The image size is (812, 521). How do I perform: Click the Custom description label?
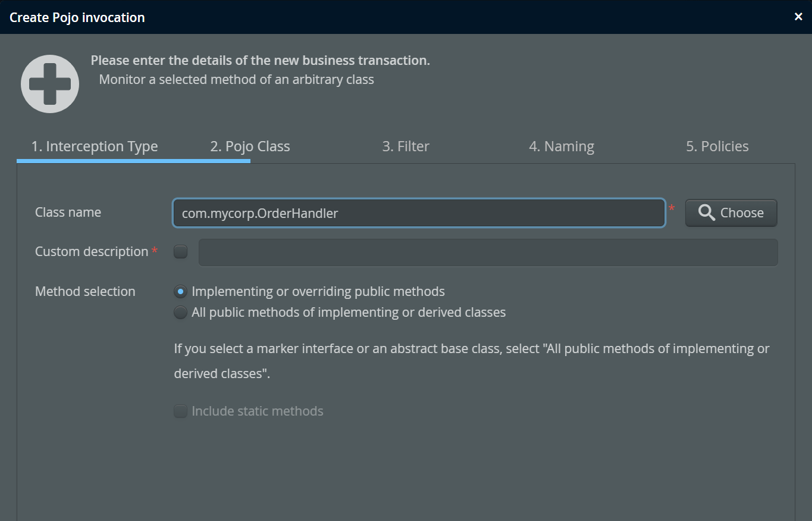click(x=91, y=252)
